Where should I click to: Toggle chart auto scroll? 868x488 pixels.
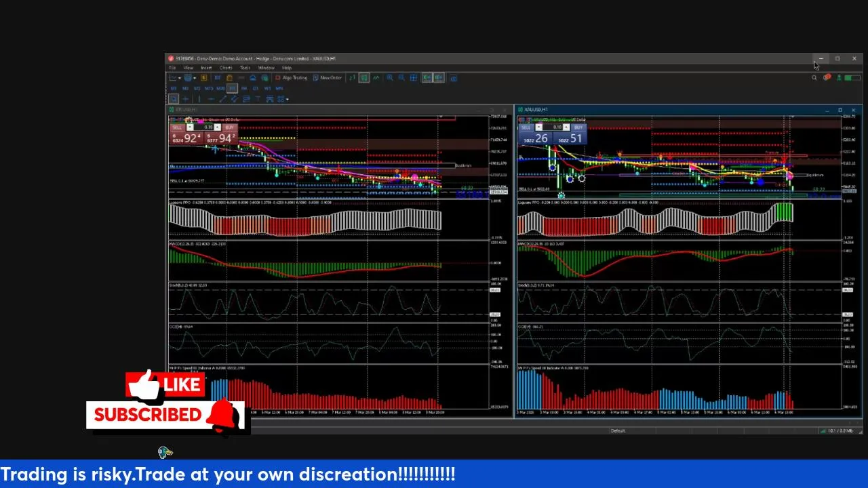[427, 78]
